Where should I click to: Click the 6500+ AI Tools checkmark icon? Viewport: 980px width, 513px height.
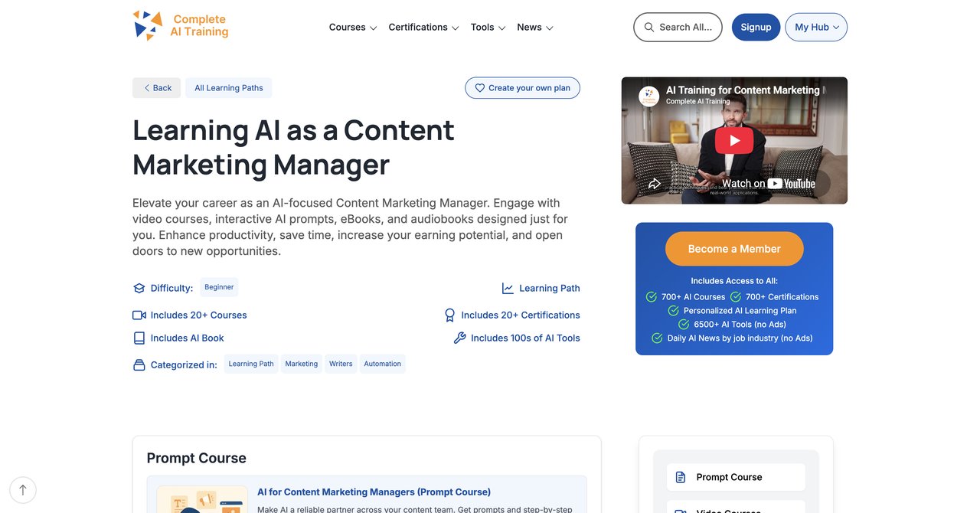pos(684,325)
